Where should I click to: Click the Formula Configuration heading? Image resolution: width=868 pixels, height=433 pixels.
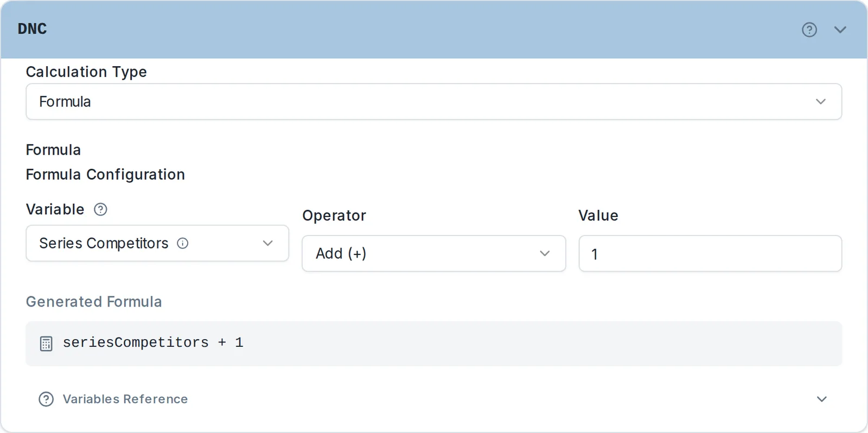point(105,175)
